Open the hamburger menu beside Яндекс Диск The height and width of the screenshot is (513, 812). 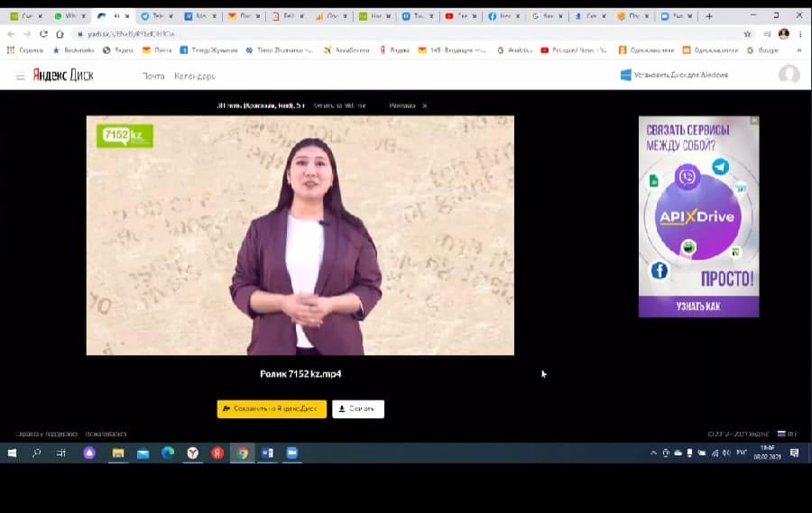(x=20, y=78)
